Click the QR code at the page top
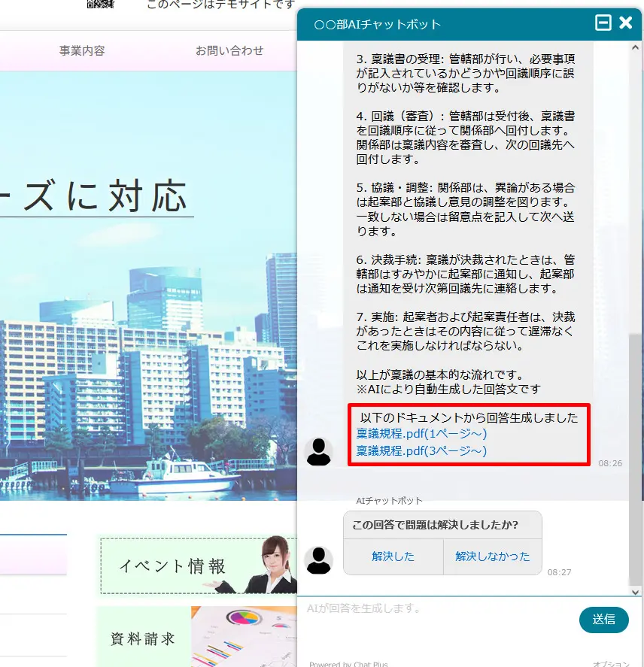644x667 pixels. coord(100,4)
